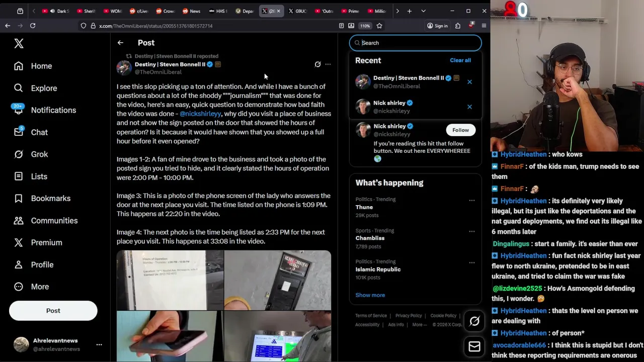Click the More circle icon in sidebar

point(19,287)
